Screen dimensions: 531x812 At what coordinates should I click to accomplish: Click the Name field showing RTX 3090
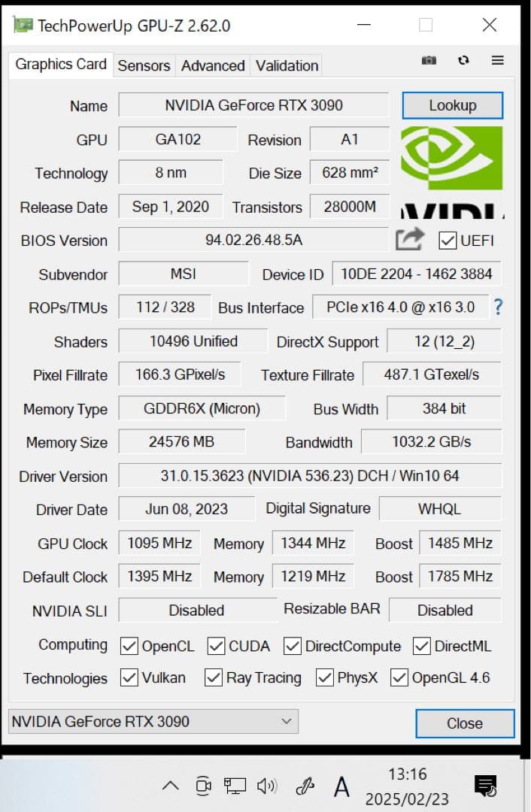[x=253, y=105]
